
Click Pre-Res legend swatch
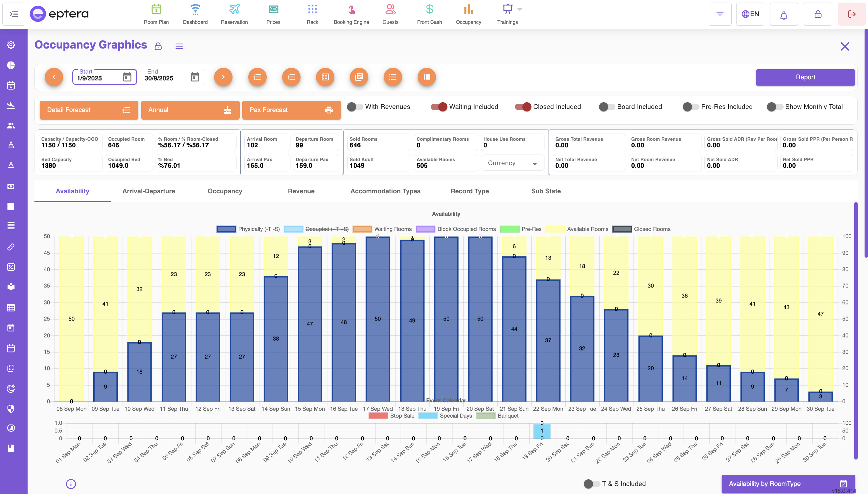click(509, 229)
